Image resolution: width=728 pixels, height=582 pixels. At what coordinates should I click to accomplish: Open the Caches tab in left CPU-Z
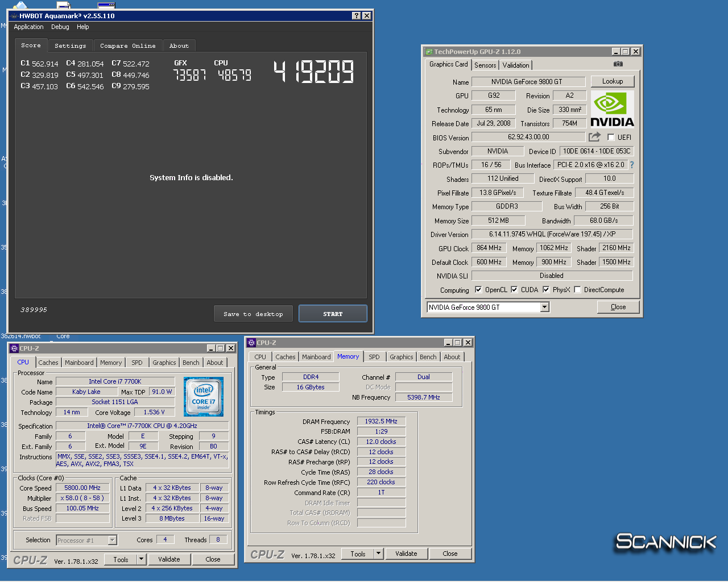pos(48,363)
